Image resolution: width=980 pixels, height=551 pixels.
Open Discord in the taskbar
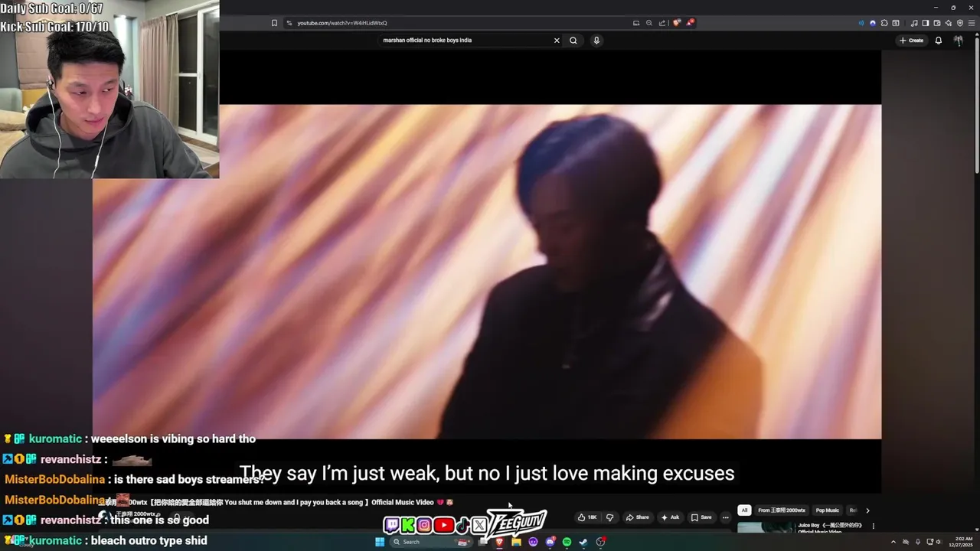click(550, 542)
